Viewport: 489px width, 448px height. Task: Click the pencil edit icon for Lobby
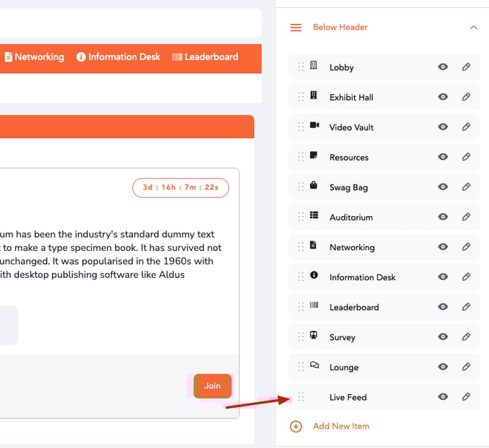tap(466, 67)
